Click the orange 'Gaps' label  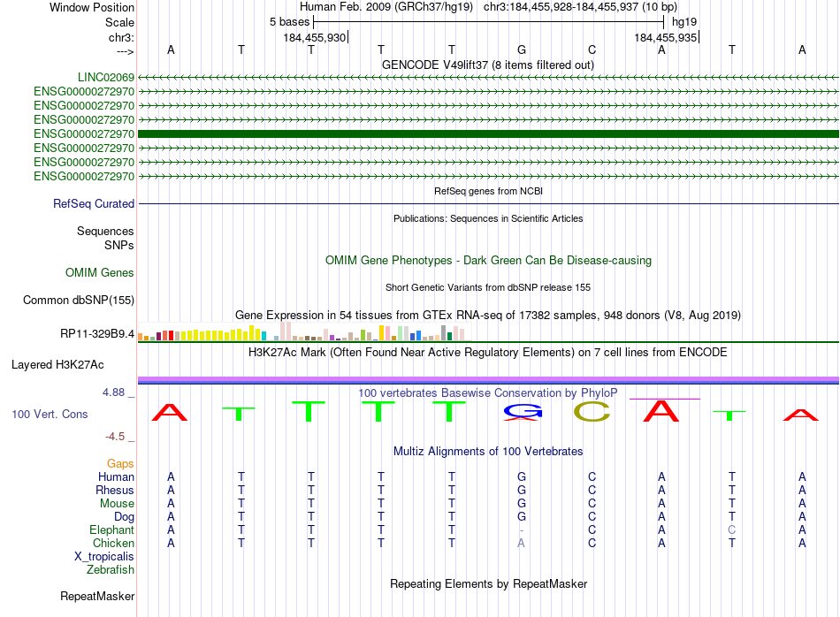click(120, 464)
